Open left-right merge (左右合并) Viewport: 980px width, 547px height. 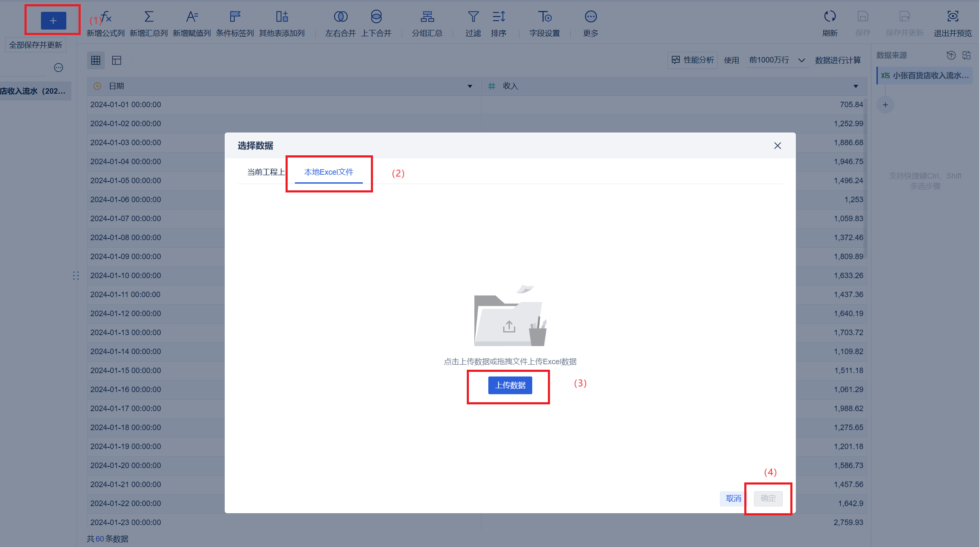point(340,24)
